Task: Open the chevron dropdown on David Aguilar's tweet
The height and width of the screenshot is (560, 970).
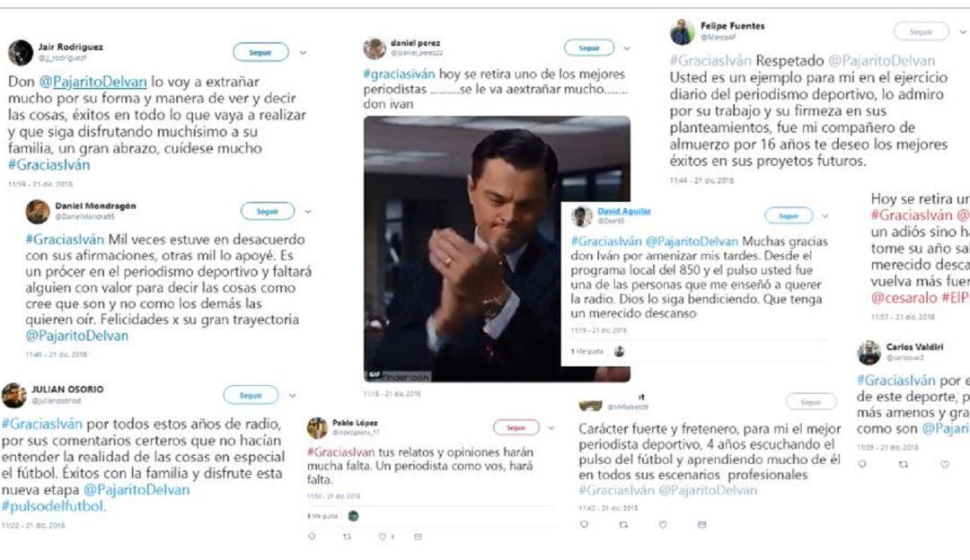Action: tap(827, 216)
